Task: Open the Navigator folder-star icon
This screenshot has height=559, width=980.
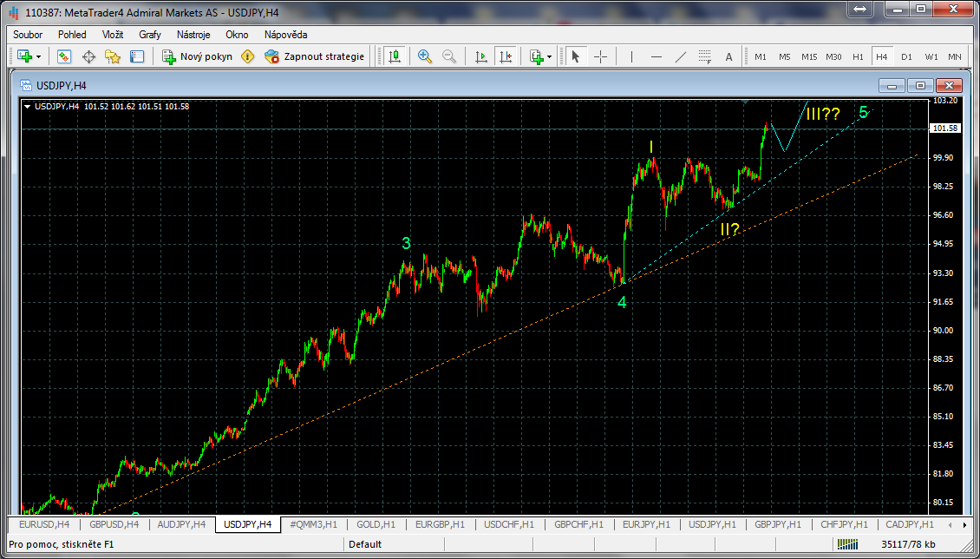Action: point(113,57)
